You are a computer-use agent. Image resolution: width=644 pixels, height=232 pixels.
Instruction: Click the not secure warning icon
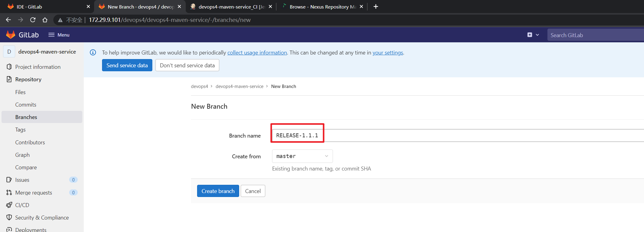[x=60, y=20]
